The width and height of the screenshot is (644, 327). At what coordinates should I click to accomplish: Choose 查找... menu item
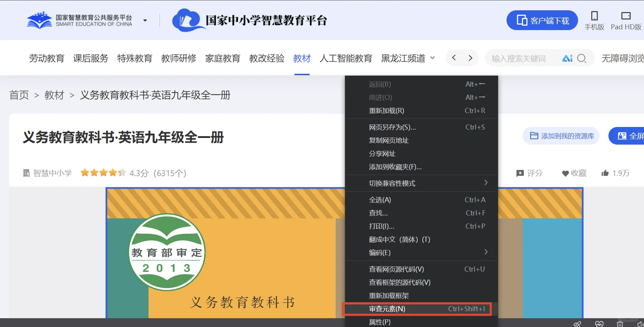(422, 213)
